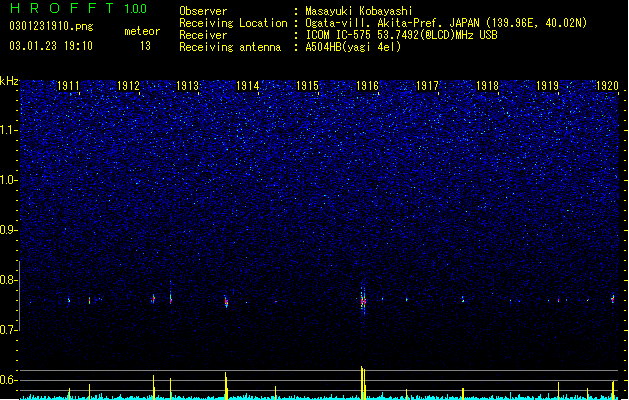Click the 1917 time marker label
The width and height of the screenshot is (629, 400).
[427, 86]
